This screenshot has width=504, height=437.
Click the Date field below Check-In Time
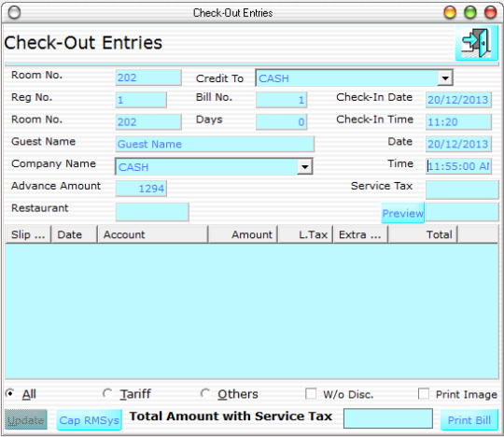[x=458, y=144]
